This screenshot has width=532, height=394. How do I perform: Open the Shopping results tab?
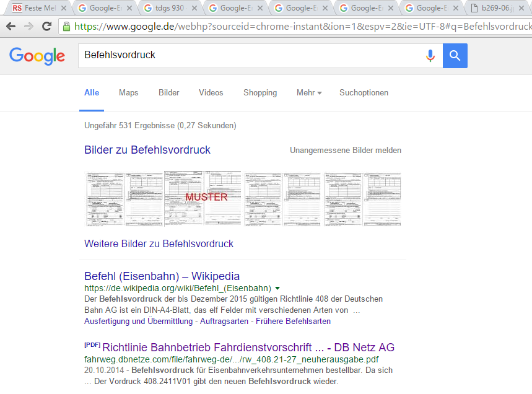(260, 93)
